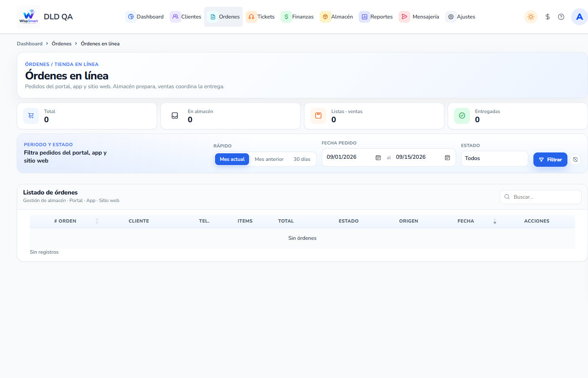
Task: Click the Listas ventas box icon
Action: click(x=318, y=115)
